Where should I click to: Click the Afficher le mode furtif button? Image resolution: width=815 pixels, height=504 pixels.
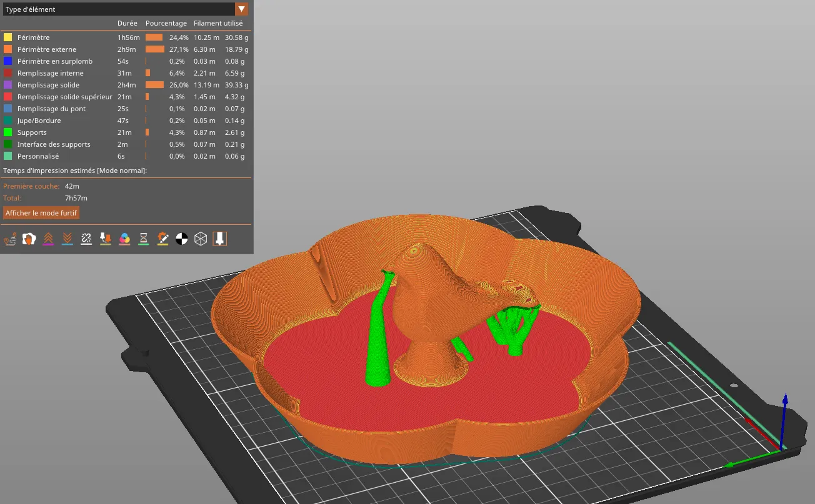coord(41,213)
